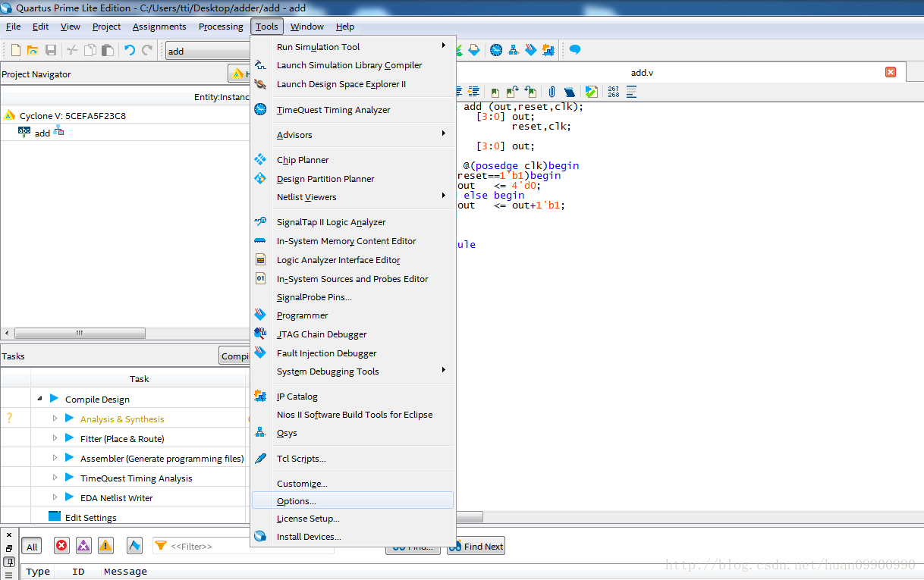Click the Launch Design Space Explorer II entry
Viewport: 924px width, 580px height.
pos(353,83)
